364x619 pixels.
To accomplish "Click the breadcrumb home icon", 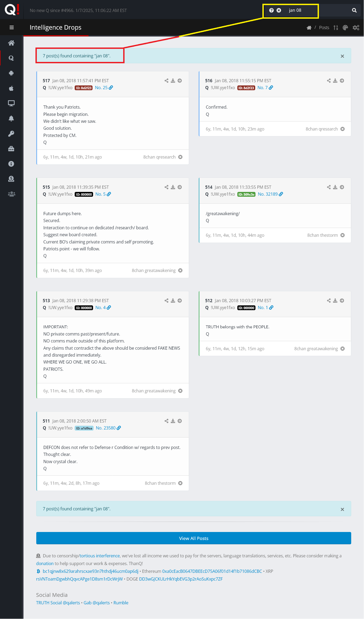I will click(x=309, y=28).
